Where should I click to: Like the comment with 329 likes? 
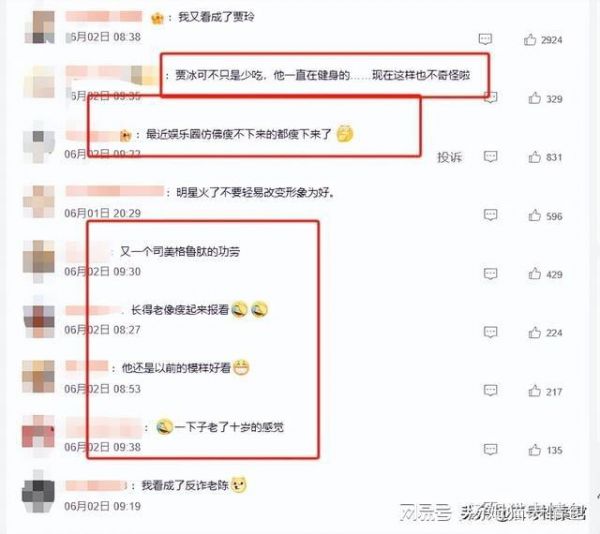tap(535, 98)
